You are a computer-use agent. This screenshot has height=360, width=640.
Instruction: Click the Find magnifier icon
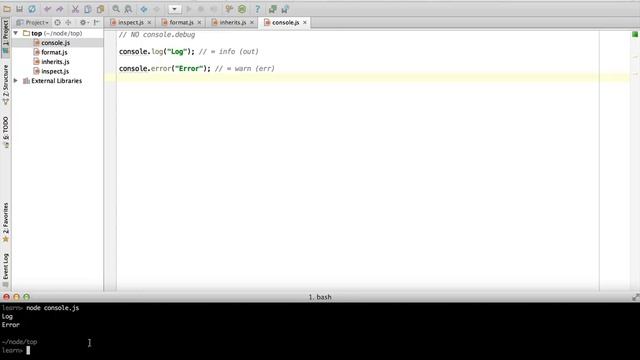tap(116, 9)
